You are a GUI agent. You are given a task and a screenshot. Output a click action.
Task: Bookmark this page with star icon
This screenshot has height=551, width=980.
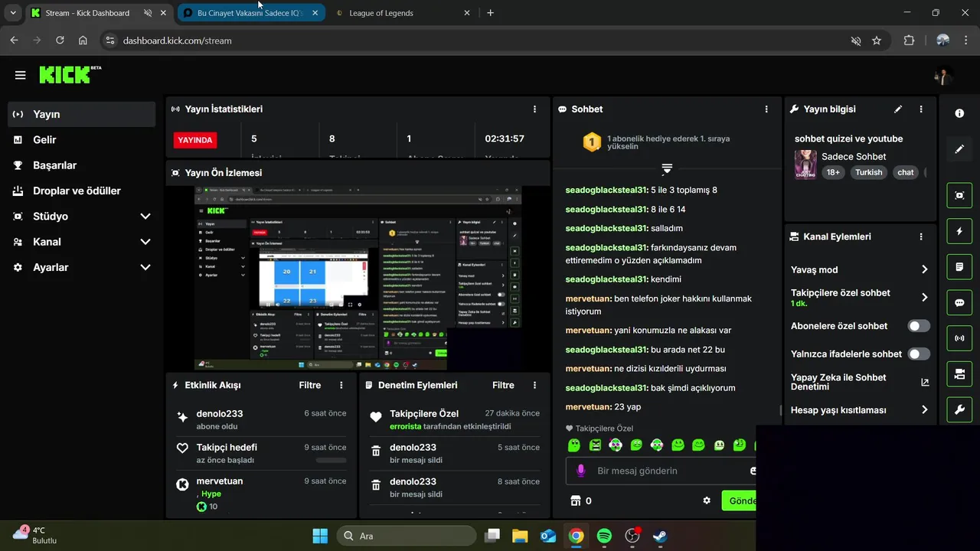[x=877, y=41]
